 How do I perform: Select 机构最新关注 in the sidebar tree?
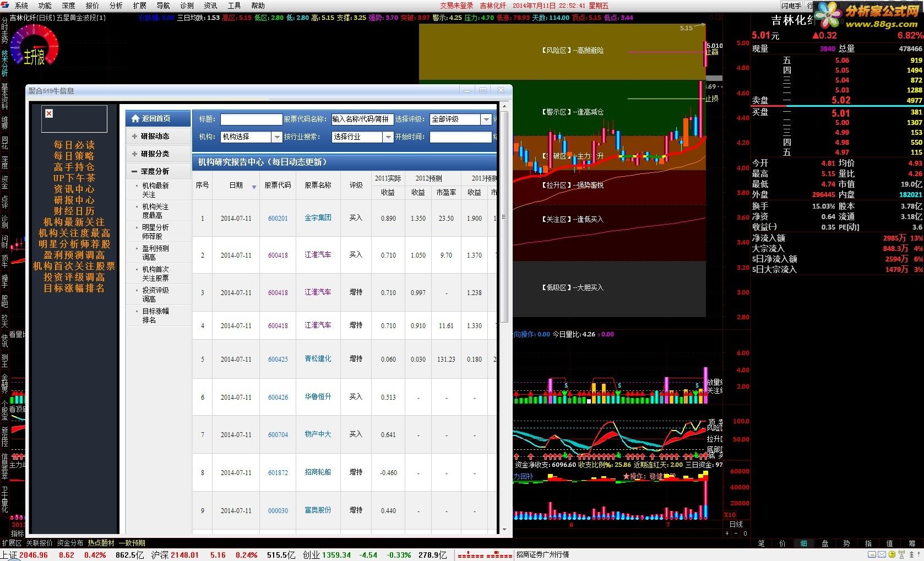click(155, 190)
